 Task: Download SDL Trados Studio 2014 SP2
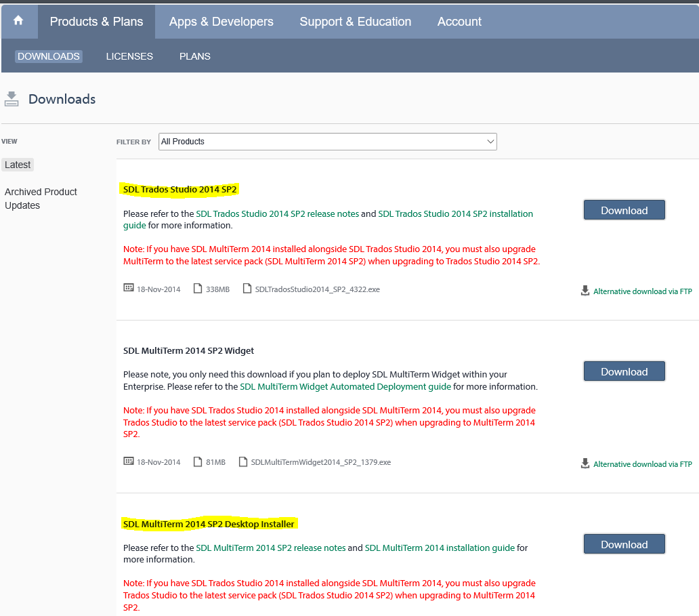click(x=624, y=210)
